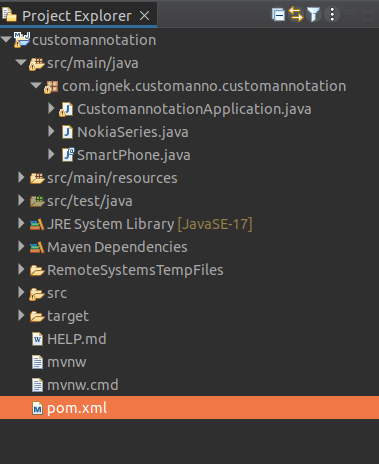Screen dimensions: 379x464
Task: Select the RemoteSystemsTempFiles label
Action: click(135, 270)
